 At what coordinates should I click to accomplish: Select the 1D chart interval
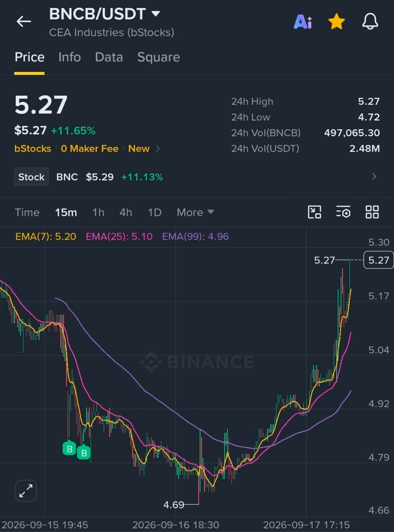[155, 212]
